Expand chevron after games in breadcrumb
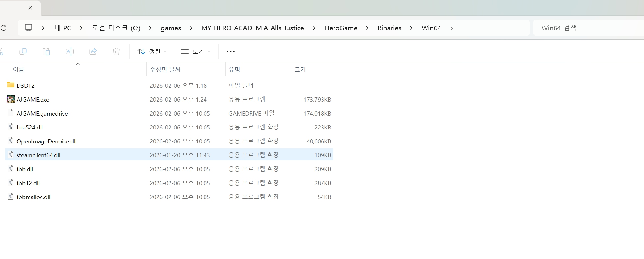The height and width of the screenshot is (259, 644). click(x=191, y=28)
